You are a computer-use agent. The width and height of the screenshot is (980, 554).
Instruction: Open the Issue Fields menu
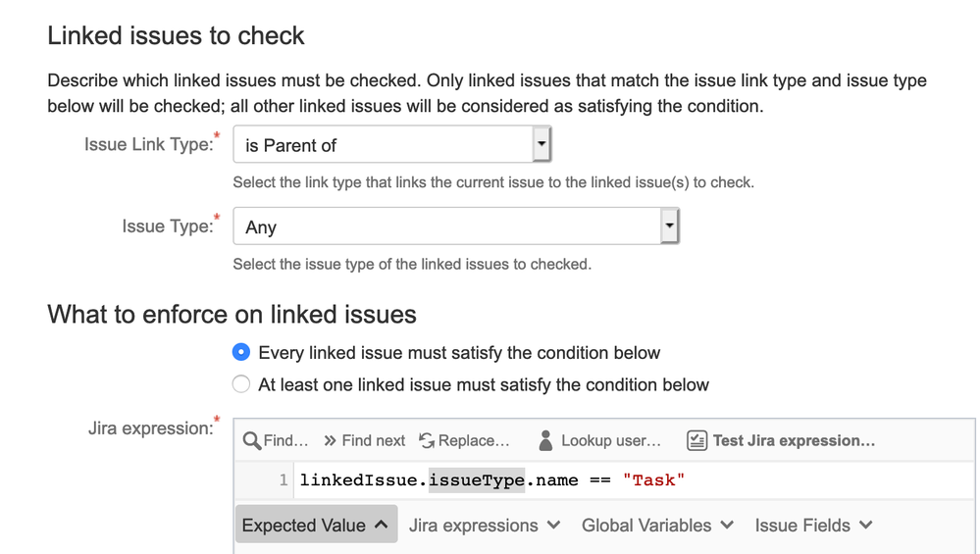[813, 526]
